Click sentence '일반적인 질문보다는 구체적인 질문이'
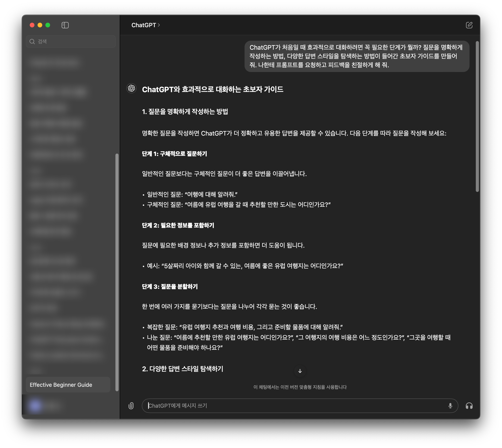The width and height of the screenshot is (502, 448). point(224,174)
